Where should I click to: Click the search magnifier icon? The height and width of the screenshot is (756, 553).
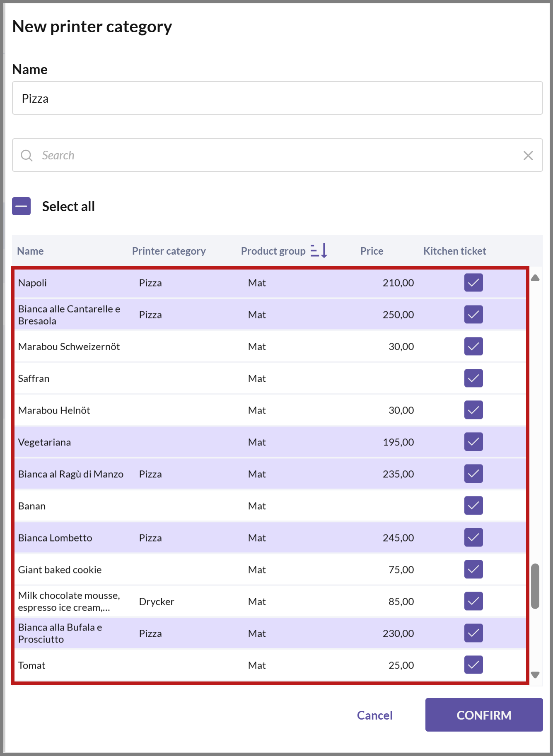point(27,156)
